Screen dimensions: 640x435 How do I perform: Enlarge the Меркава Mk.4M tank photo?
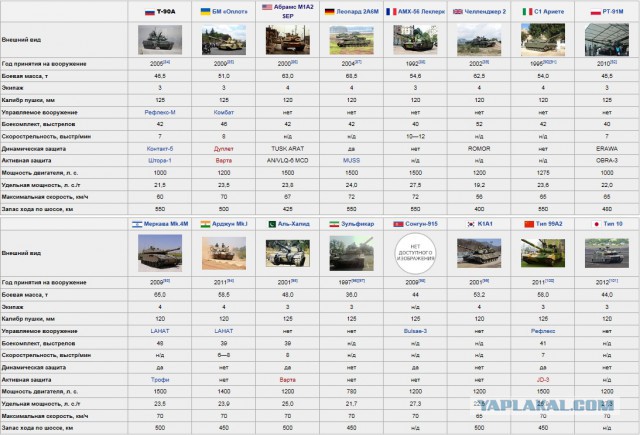click(160, 253)
